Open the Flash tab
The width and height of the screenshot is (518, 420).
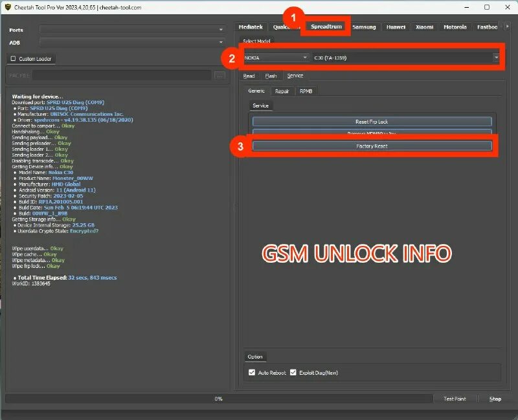(x=273, y=75)
